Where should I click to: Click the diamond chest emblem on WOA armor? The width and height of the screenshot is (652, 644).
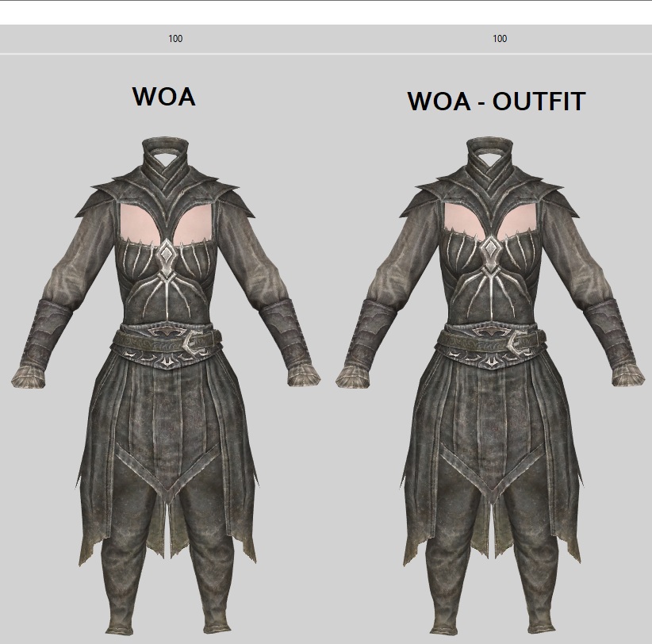tap(169, 255)
